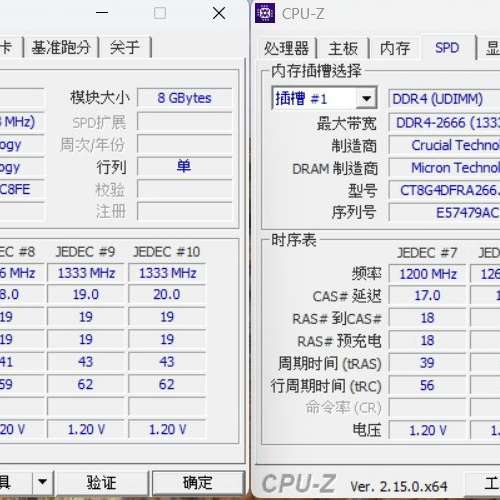The width and height of the screenshot is (500, 500).
Task: Switch to the 主板 tab
Action: (343, 48)
